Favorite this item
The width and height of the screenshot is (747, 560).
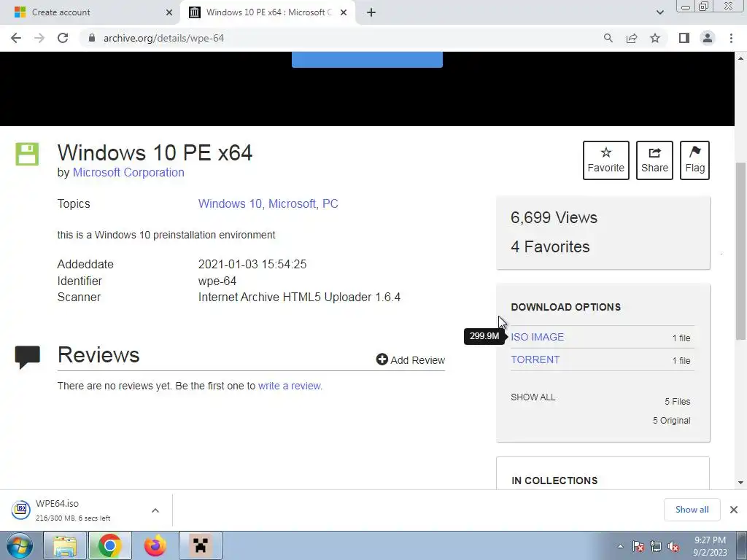coord(606,160)
